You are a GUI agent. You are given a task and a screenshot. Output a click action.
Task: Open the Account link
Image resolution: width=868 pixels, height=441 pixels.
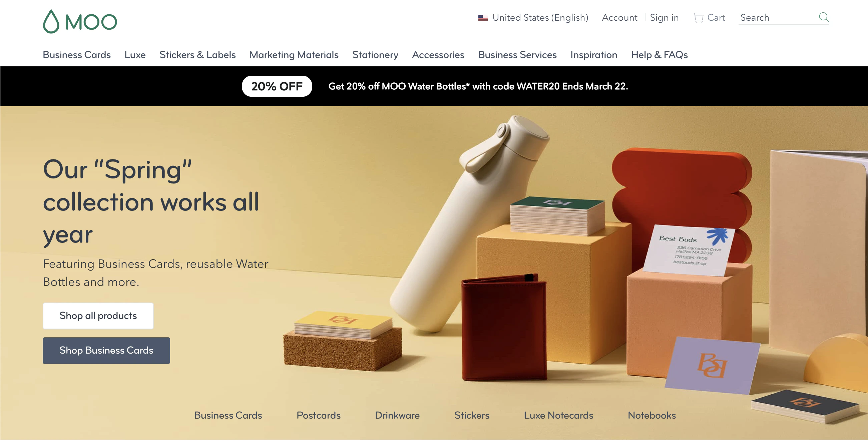pos(619,18)
